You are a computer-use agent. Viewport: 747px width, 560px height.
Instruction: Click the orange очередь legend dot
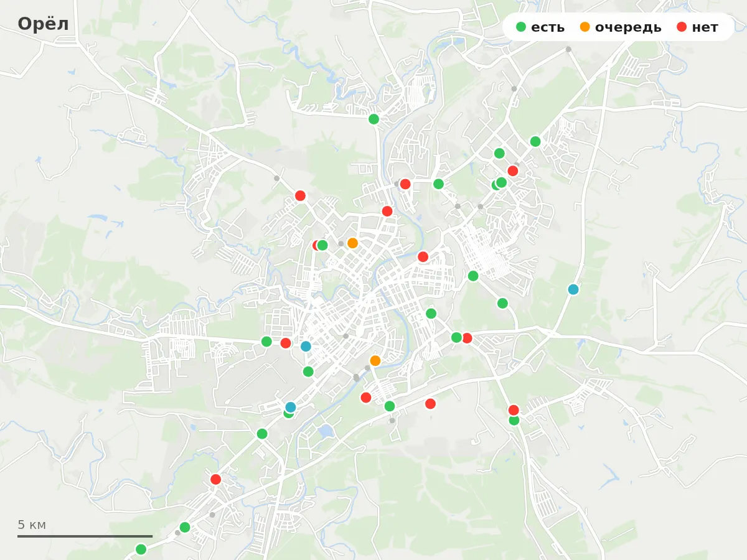coord(585,27)
